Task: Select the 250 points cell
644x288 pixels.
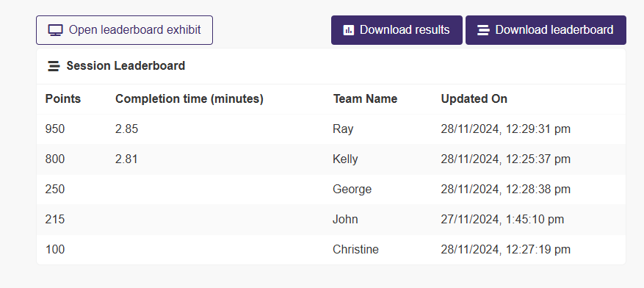Action: 55,189
